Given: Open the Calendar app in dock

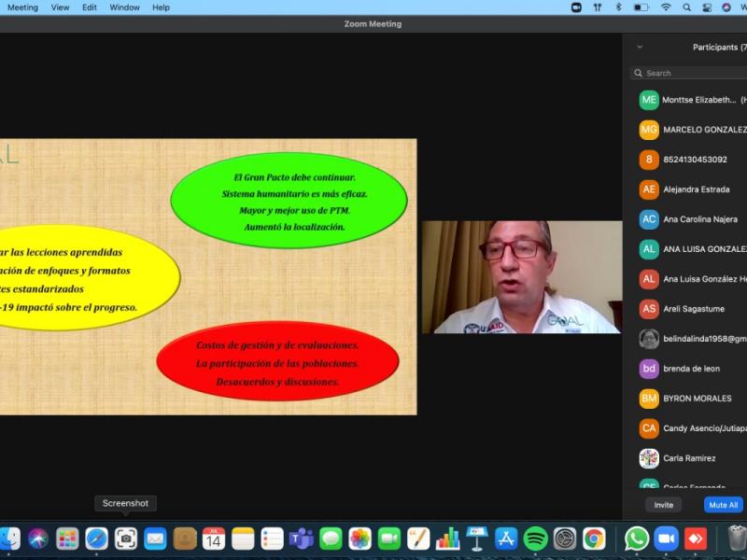Looking at the screenshot, I should coord(214,539).
